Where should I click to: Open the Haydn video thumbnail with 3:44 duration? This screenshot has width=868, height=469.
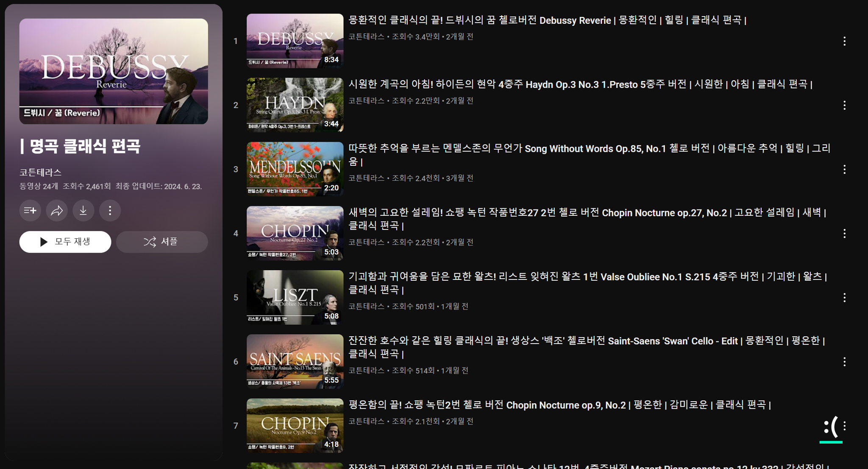[x=295, y=105]
